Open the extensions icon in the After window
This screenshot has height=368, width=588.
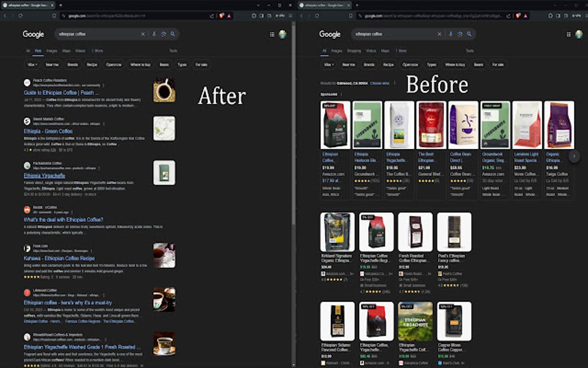click(x=254, y=16)
